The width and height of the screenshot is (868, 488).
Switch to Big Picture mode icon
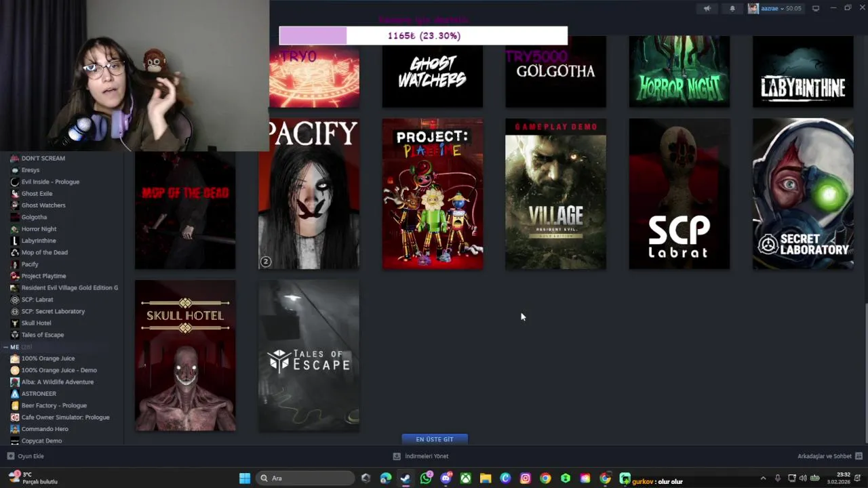point(816,8)
